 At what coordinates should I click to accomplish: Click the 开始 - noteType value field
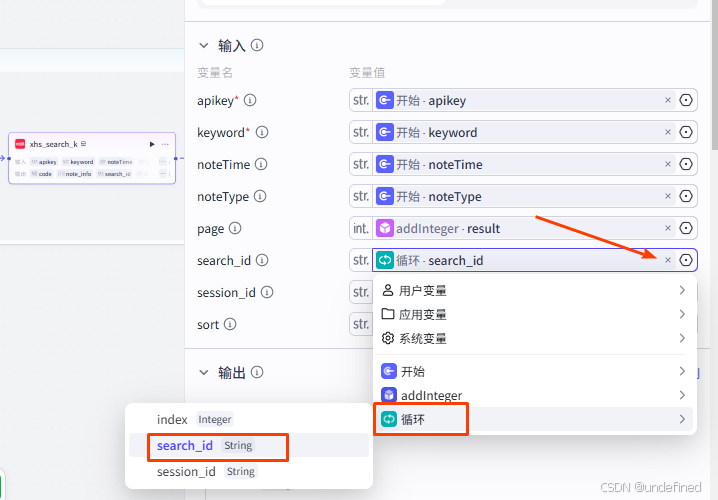coord(524,196)
